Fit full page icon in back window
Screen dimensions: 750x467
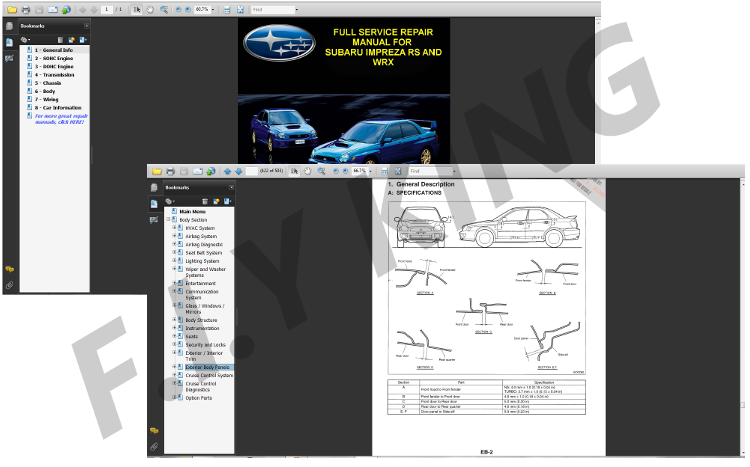click(x=240, y=10)
